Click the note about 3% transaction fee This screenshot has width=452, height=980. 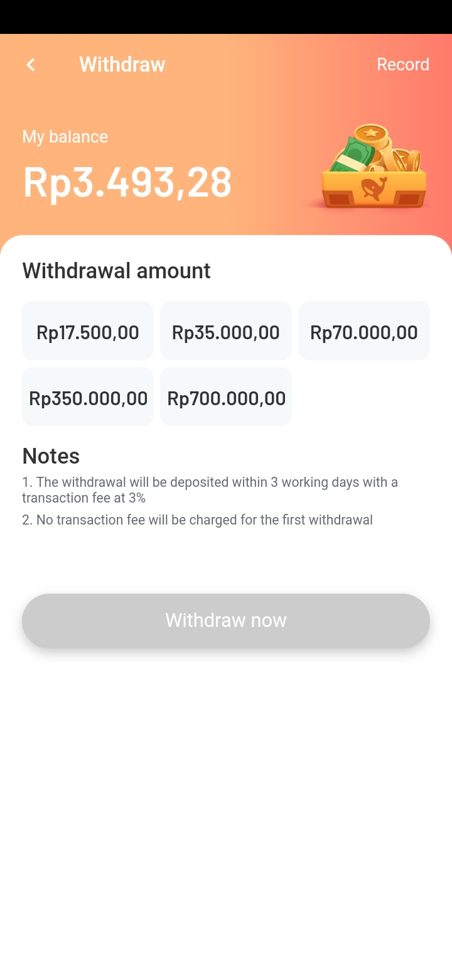tap(210, 490)
